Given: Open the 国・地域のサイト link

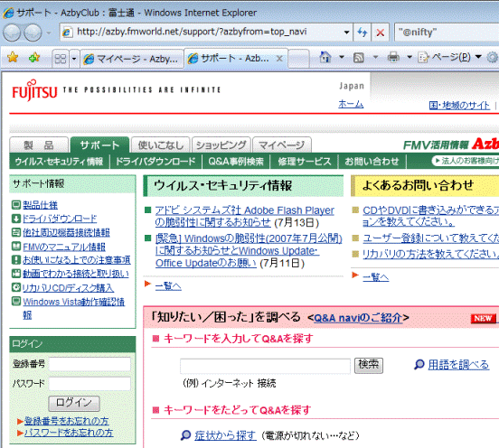Looking at the screenshot, I should point(459,106).
